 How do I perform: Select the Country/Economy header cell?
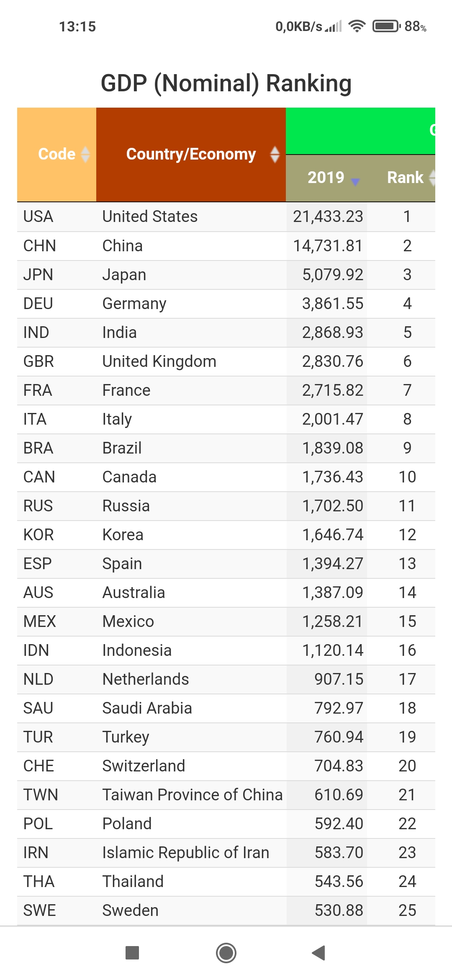pos(191,154)
